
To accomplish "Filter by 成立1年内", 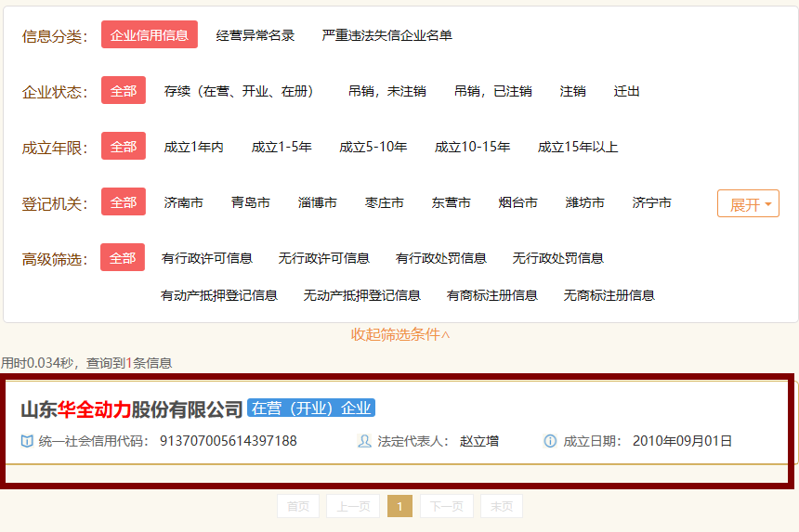I will coord(193,147).
